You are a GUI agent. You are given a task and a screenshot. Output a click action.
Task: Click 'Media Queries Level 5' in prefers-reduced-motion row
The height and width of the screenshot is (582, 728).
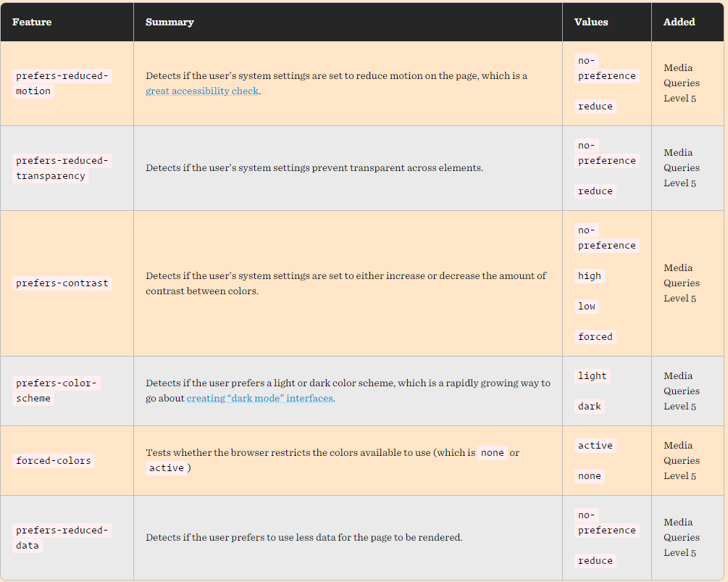pyautogui.click(x=682, y=83)
